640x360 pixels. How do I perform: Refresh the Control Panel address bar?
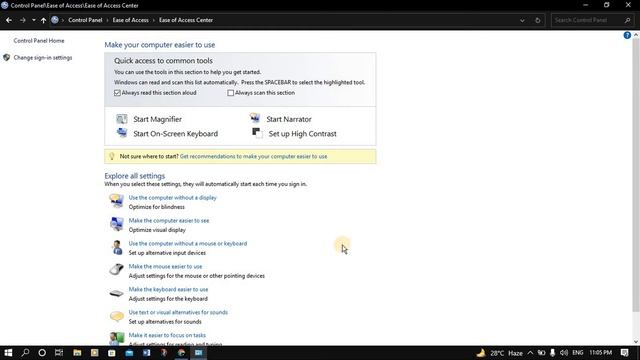click(538, 20)
